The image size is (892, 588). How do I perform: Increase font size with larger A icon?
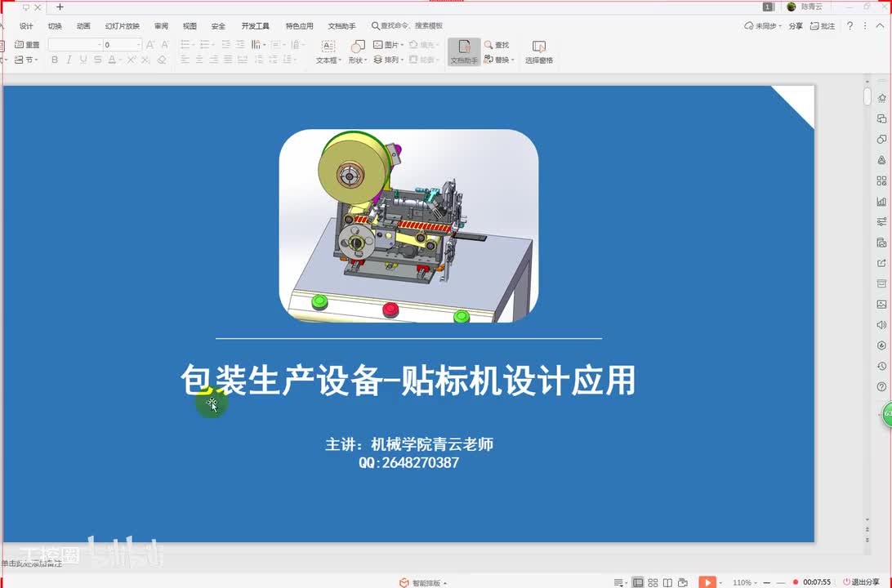pyautogui.click(x=150, y=44)
